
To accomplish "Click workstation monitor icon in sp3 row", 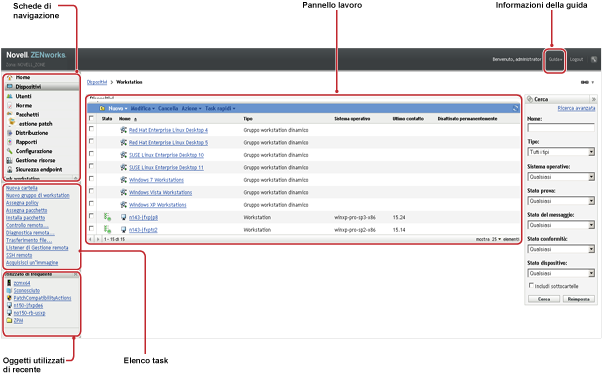I will (124, 217).
